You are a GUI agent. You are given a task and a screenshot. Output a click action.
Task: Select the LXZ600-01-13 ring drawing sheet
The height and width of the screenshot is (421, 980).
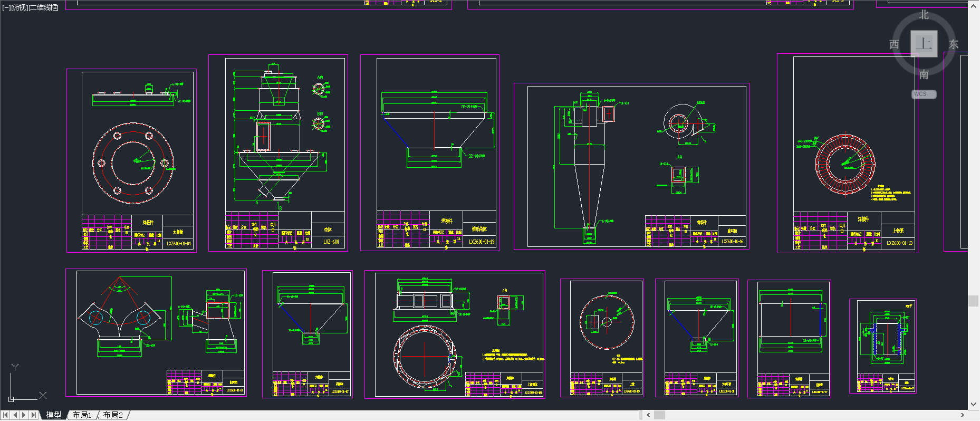pyautogui.click(x=848, y=153)
